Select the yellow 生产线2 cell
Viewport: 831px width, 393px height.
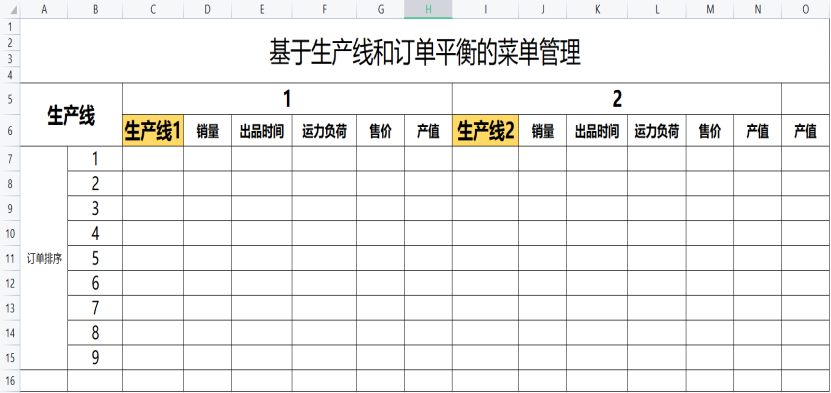click(485, 130)
